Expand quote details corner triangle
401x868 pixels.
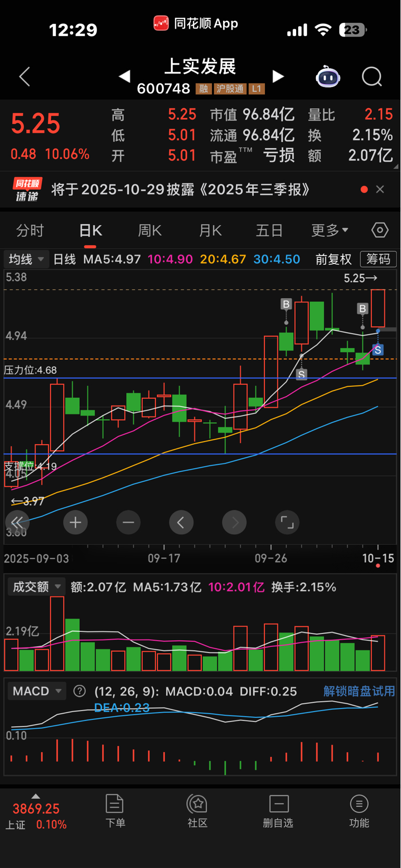[x=396, y=167]
